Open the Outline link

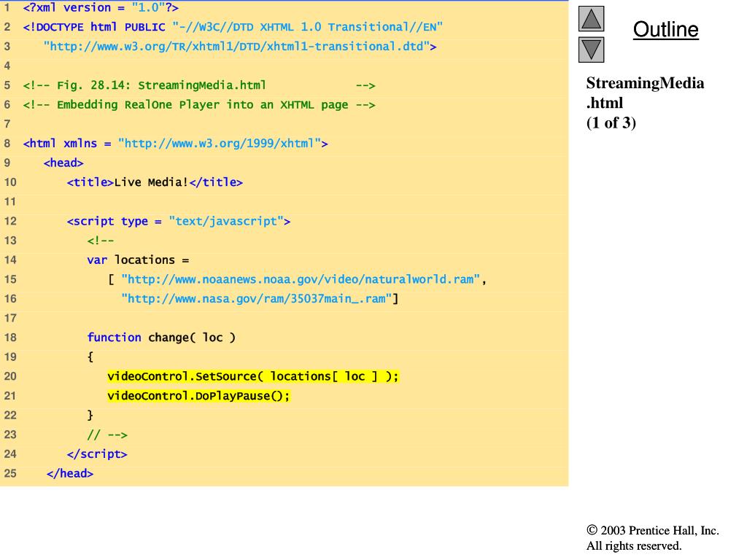[x=665, y=29]
